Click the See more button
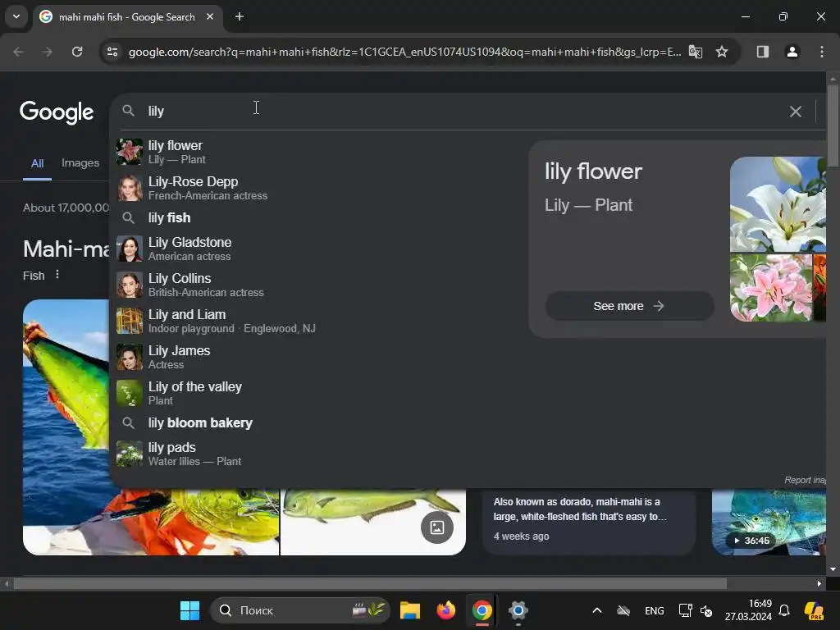This screenshot has height=630, width=840. 629,306
